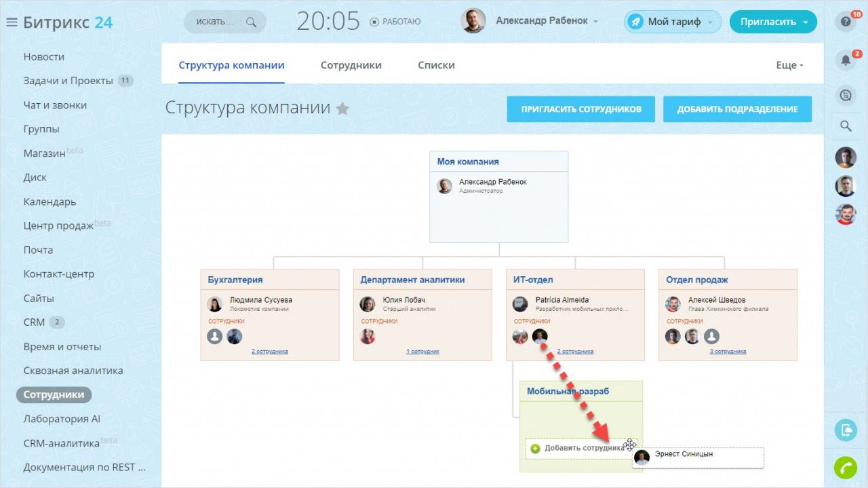Open the help question mark icon
868x488 pixels.
(845, 22)
